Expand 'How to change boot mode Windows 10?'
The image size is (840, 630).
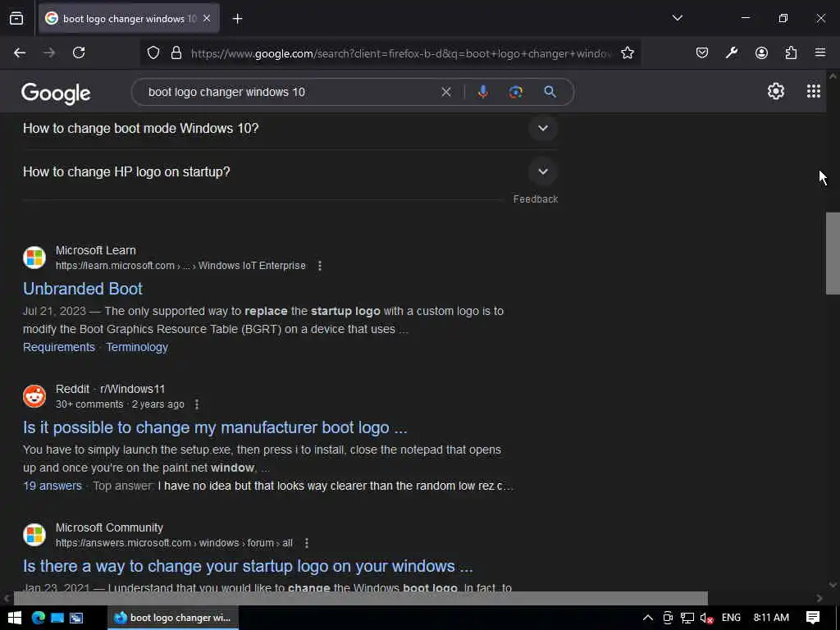click(x=290, y=129)
